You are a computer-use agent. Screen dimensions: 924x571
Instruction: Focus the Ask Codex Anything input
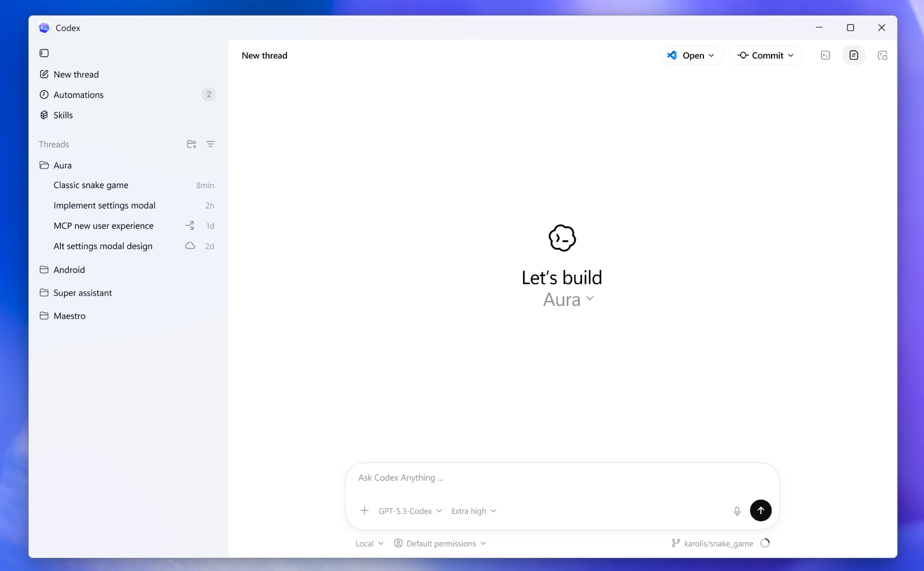[x=562, y=478]
